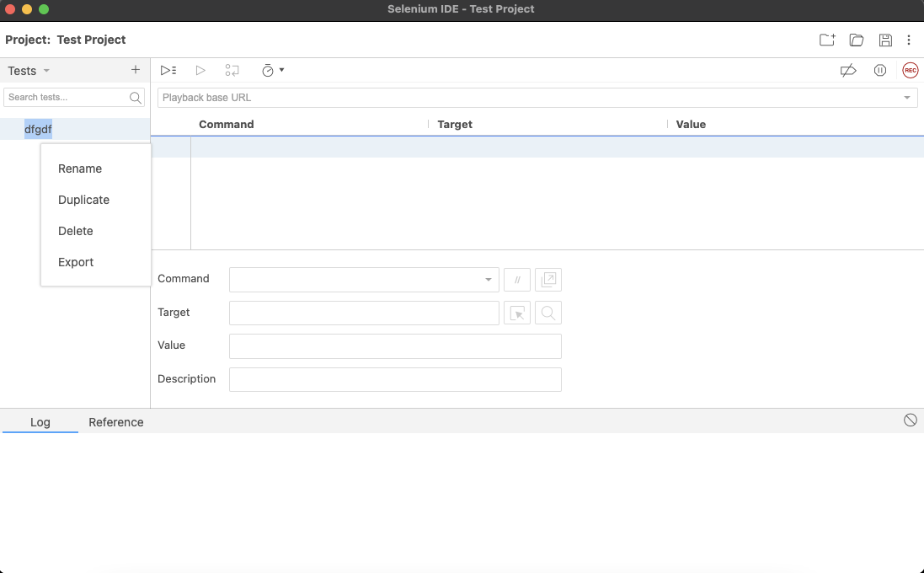The height and width of the screenshot is (573, 924).
Task: Add a new test with plus icon
Action: [136, 70]
